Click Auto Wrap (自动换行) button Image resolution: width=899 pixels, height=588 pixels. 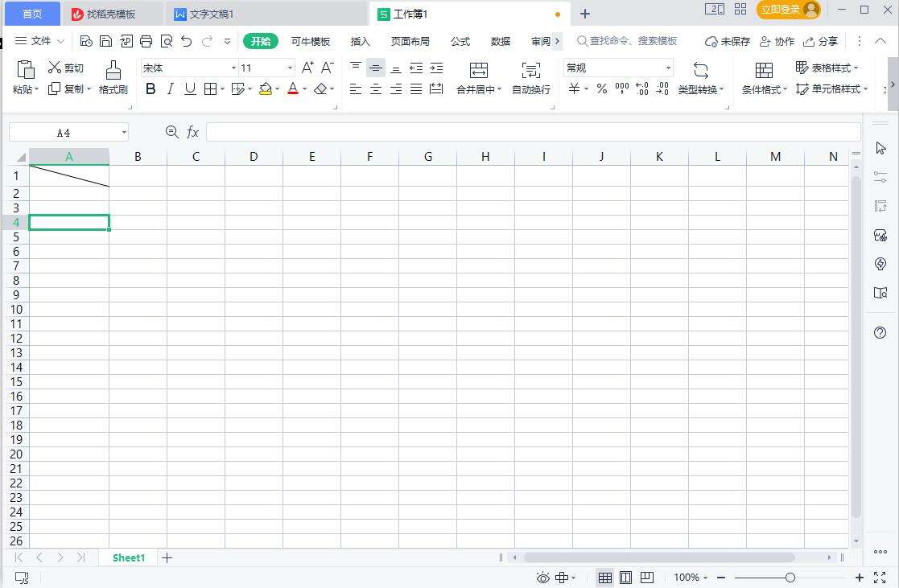point(531,78)
